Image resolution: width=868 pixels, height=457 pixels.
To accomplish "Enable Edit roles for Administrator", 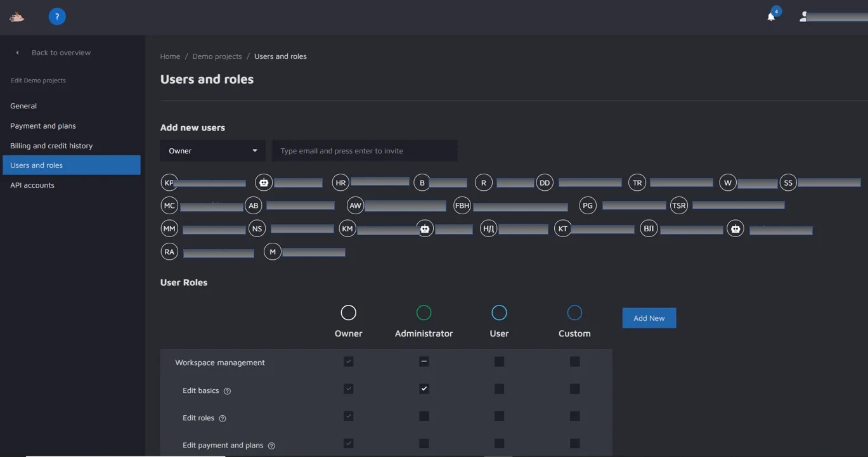I will point(424,416).
